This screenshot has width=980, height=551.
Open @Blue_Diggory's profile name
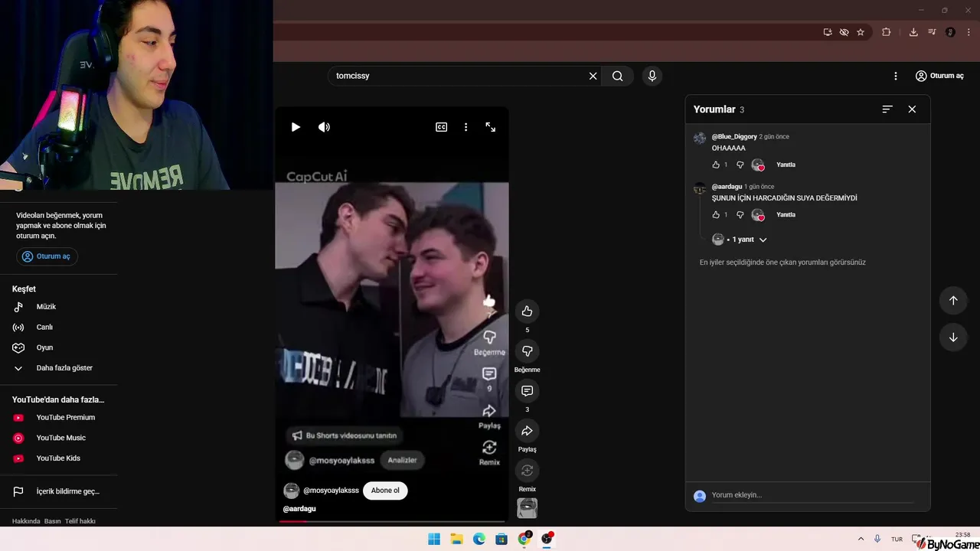tap(734, 136)
